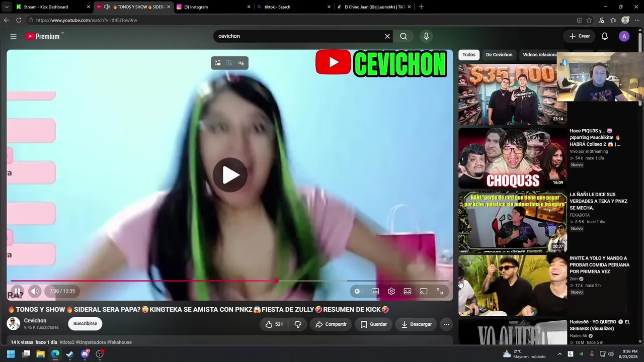
Task: Seek on the red video progress bar
Action: [229, 281]
